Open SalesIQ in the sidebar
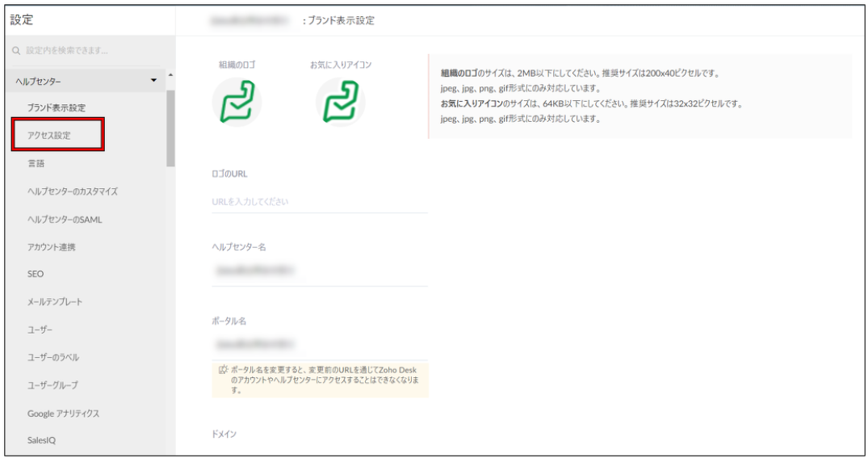Viewport: 868px width, 458px height. [41, 440]
